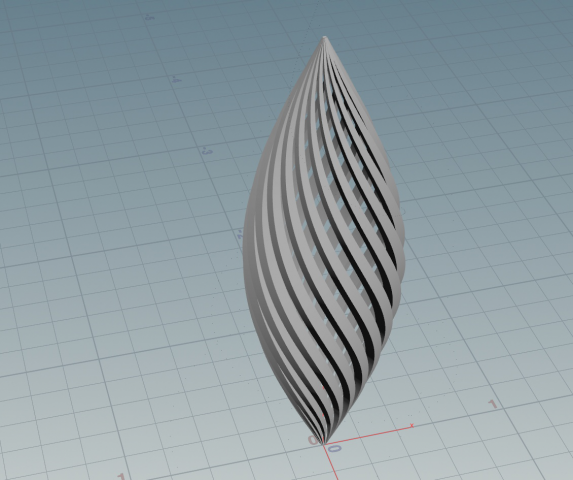Click the grid label '1' beside the X axis

pyautogui.click(x=493, y=404)
